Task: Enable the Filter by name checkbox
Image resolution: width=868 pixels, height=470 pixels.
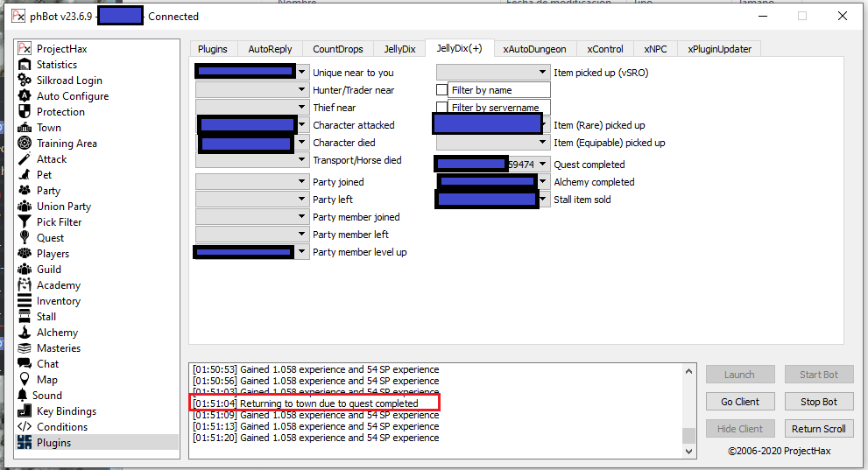Action: tap(442, 90)
